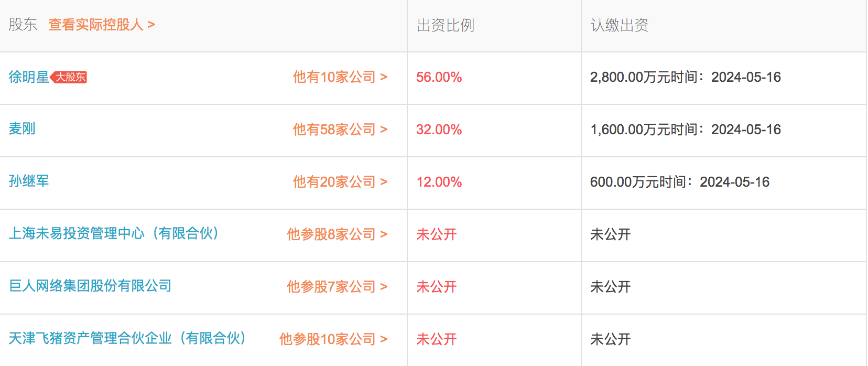
Task: Open 巨人网络集团股份有限公司 page
Action: [x=90, y=286]
